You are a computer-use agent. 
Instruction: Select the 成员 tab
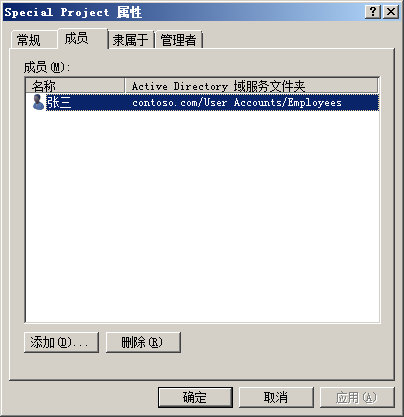click(x=77, y=38)
